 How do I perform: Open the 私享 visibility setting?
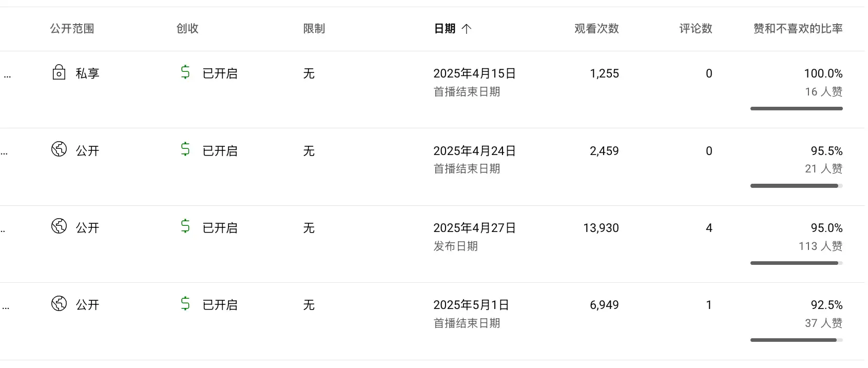87,73
